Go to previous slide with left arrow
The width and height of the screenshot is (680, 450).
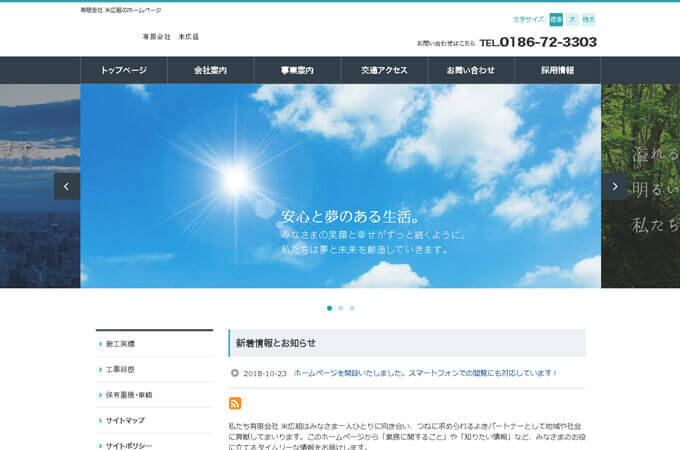pos(67,186)
